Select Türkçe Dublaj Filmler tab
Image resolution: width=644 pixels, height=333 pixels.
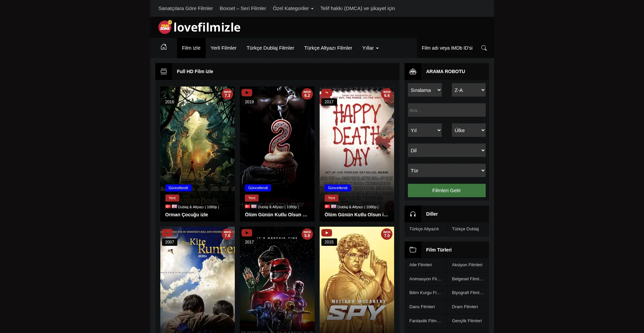[x=270, y=48]
